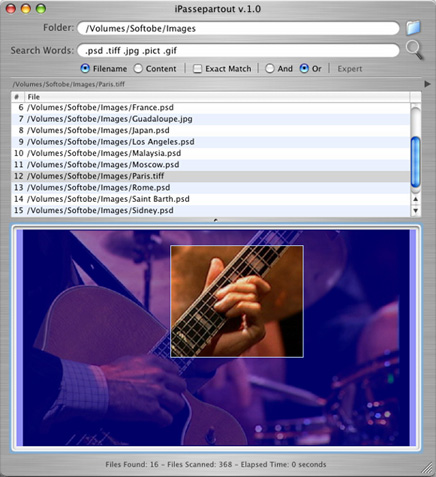Screen dimensions: 436x477
Task: Select row 15 Sidney.psd
Action: pyautogui.click(x=211, y=210)
